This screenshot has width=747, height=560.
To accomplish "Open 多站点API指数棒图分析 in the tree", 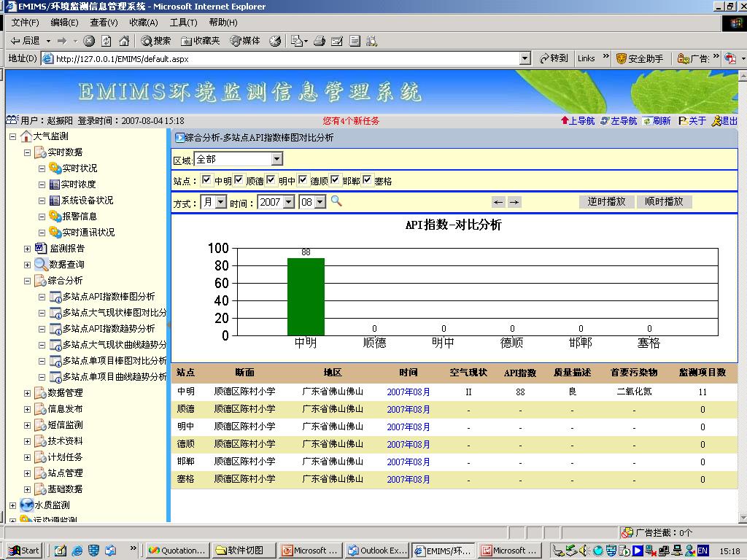I will [x=109, y=297].
